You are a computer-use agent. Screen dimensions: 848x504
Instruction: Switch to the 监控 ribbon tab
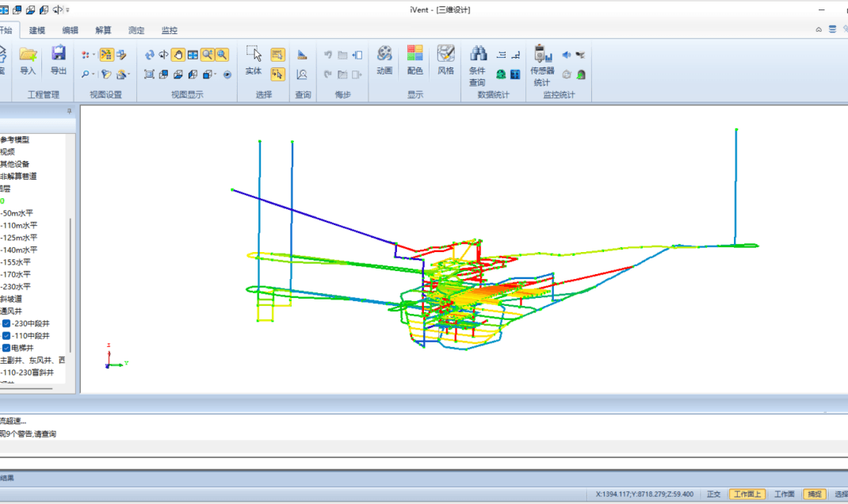pyautogui.click(x=170, y=30)
